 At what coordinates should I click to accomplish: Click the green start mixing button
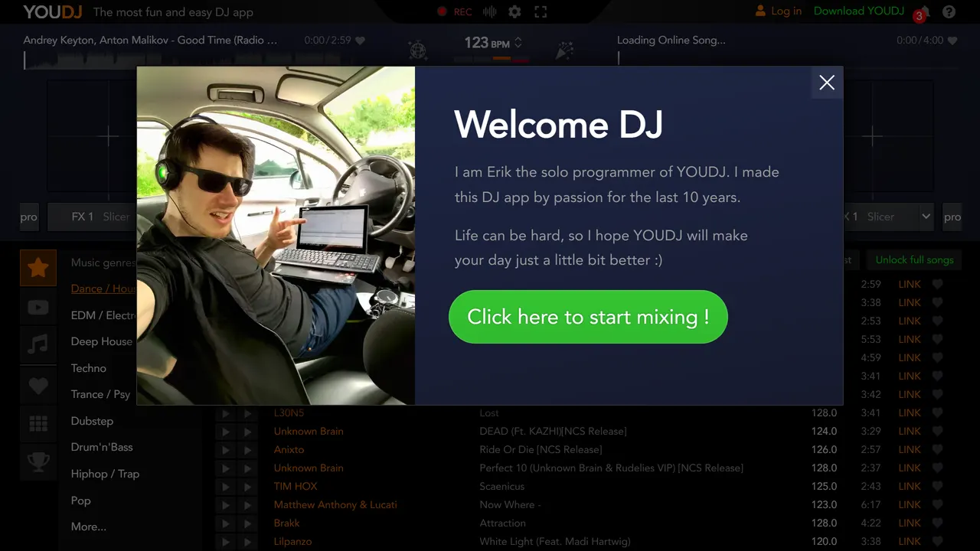click(588, 317)
